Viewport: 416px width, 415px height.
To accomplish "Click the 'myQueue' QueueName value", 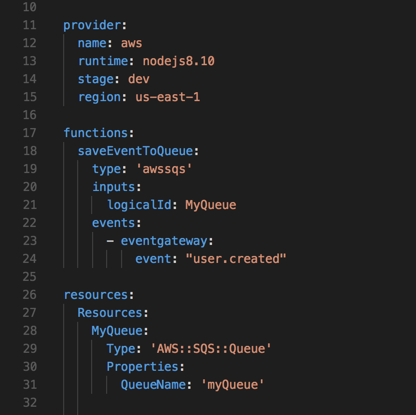I will (233, 385).
